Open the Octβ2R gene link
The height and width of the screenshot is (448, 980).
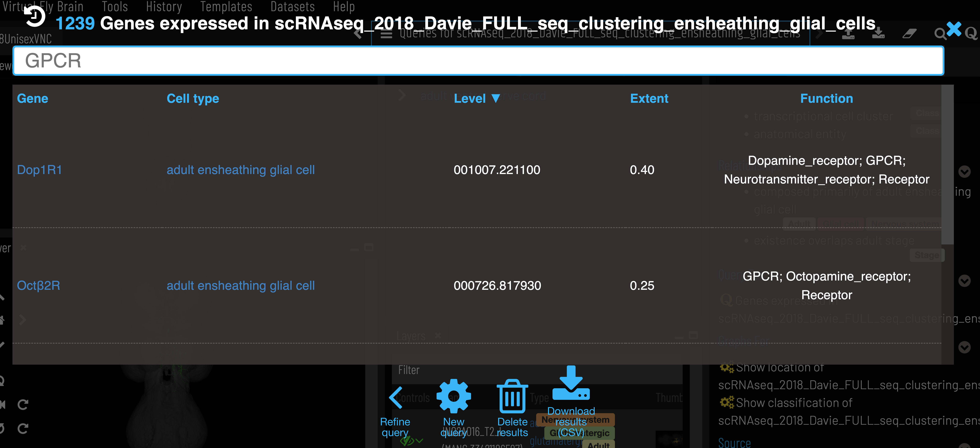38,286
